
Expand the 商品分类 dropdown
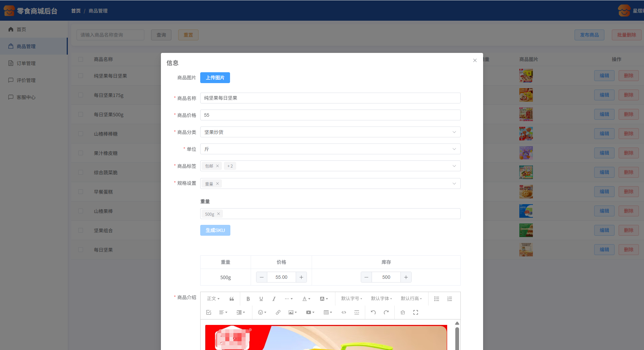click(330, 132)
